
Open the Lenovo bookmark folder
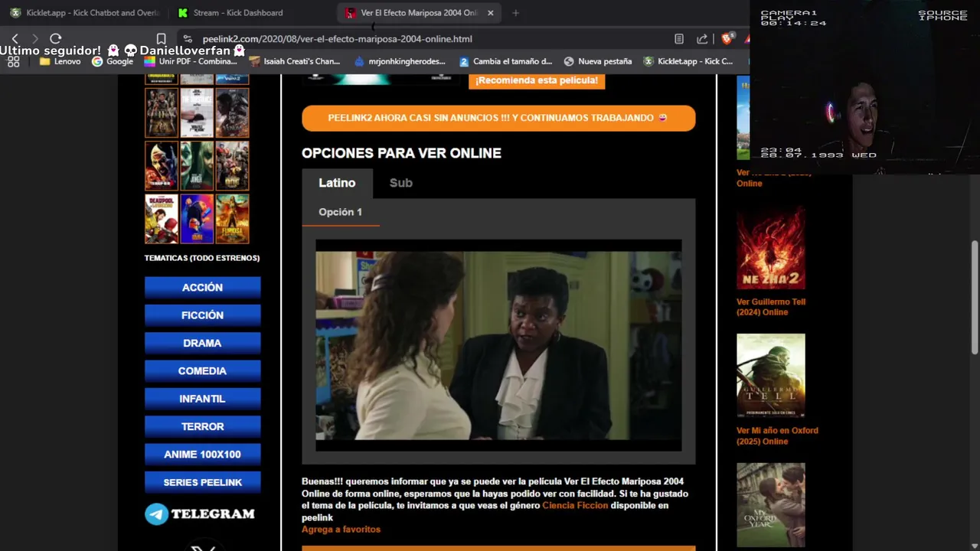pyautogui.click(x=60, y=61)
